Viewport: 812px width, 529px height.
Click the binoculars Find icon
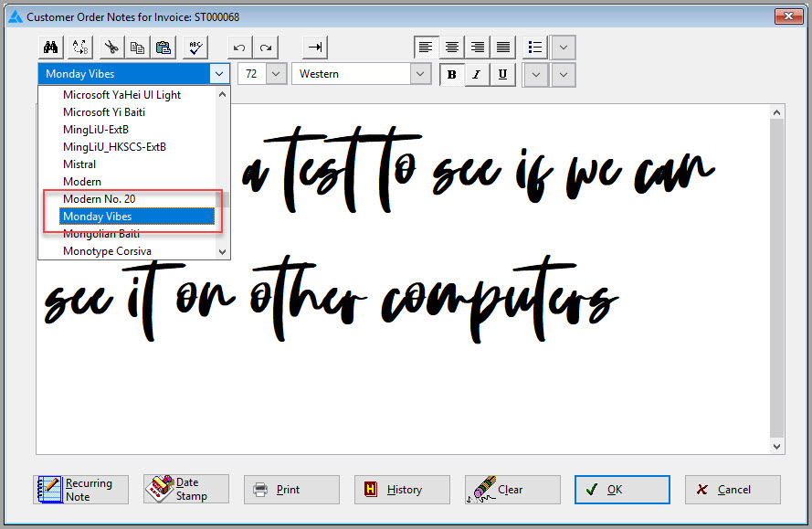click(51, 48)
